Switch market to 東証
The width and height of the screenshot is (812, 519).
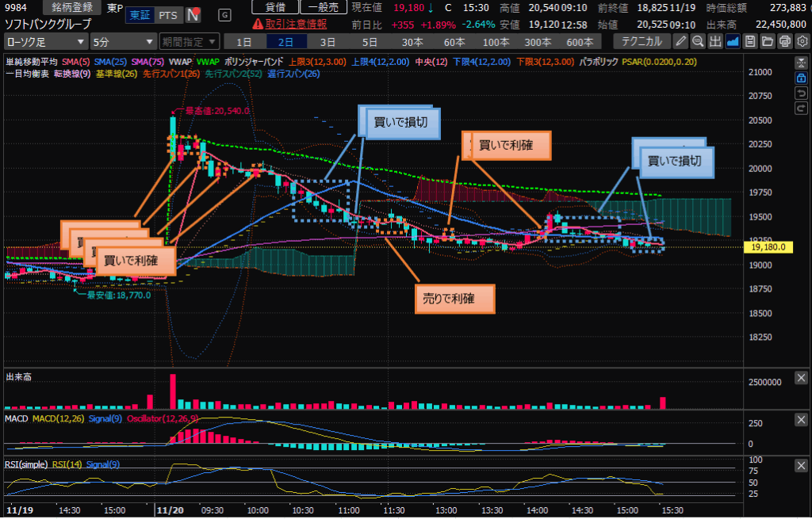[x=140, y=15]
